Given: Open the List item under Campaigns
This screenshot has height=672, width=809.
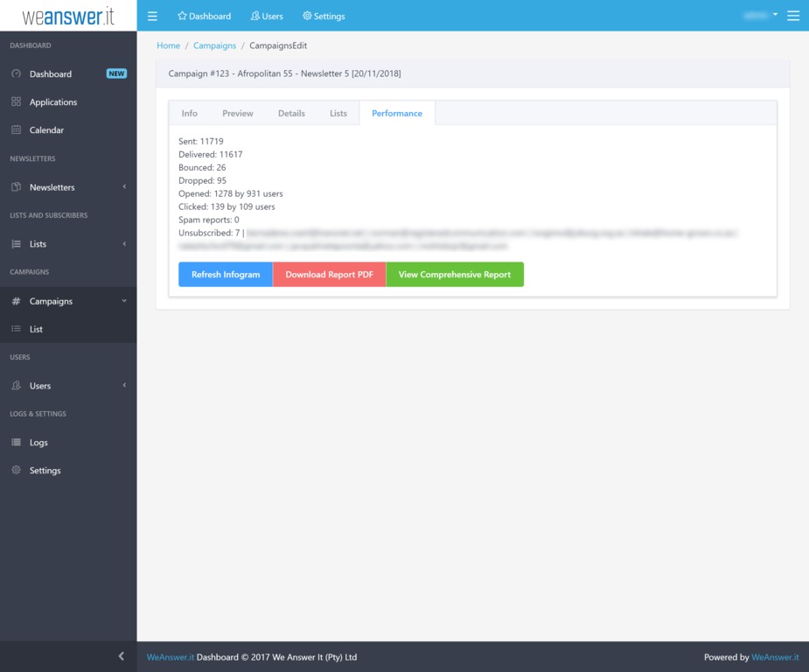Looking at the screenshot, I should point(36,329).
